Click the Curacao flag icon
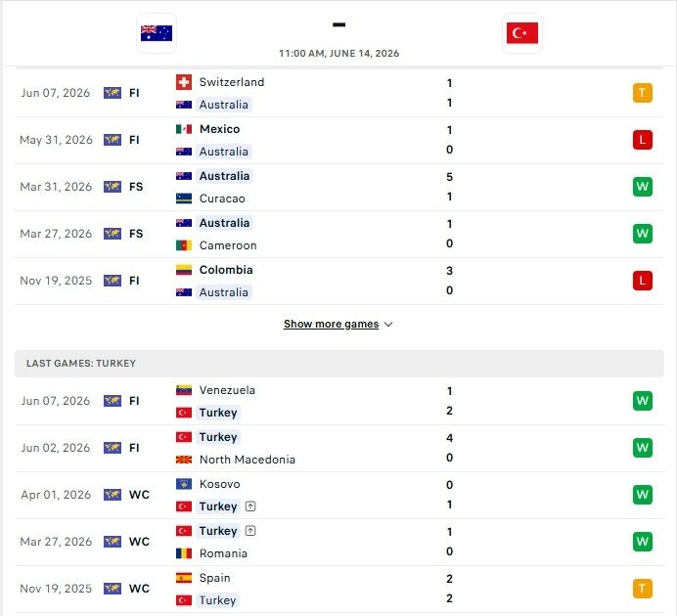This screenshot has height=616, width=677. [x=184, y=198]
